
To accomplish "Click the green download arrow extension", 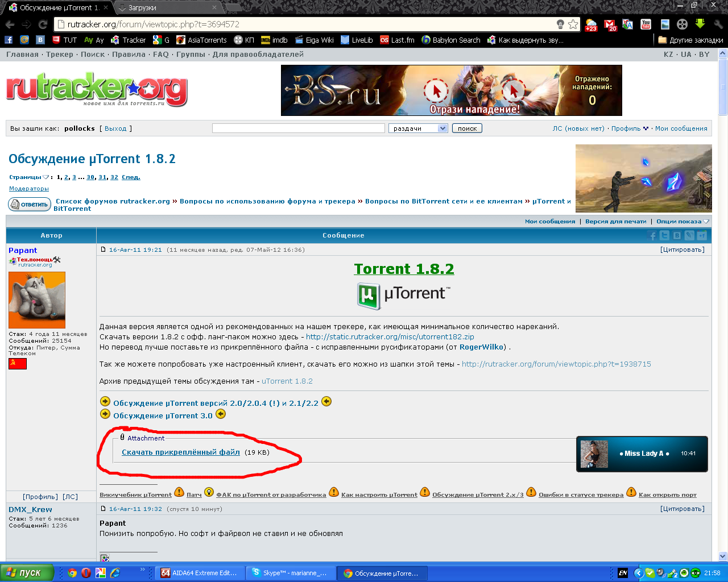I will 700,24.
